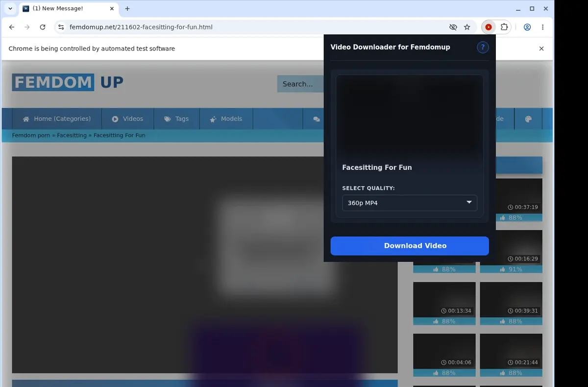Open a new tab with plus button
The width and height of the screenshot is (588, 387).
pyautogui.click(x=127, y=9)
